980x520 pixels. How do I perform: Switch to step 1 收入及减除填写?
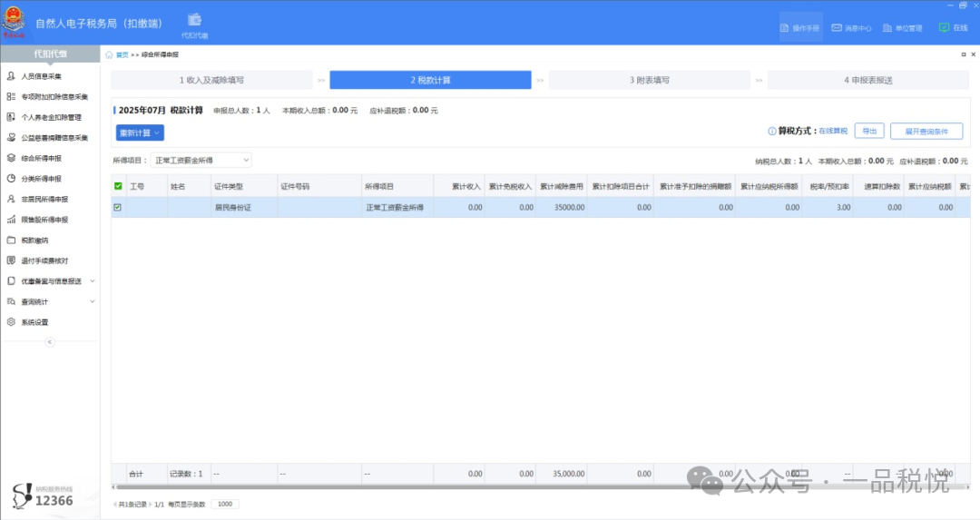click(211, 80)
